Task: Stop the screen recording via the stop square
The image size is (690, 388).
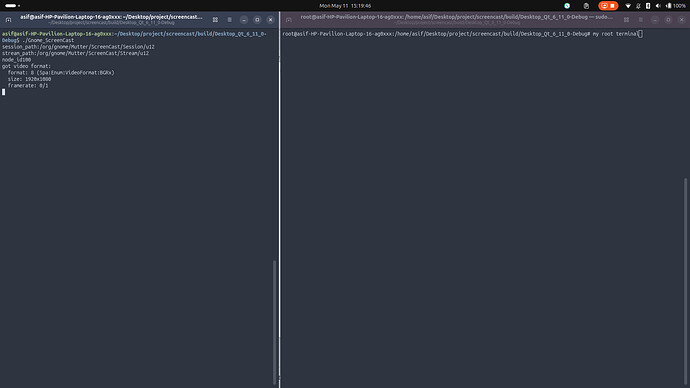Action: [x=612, y=6]
